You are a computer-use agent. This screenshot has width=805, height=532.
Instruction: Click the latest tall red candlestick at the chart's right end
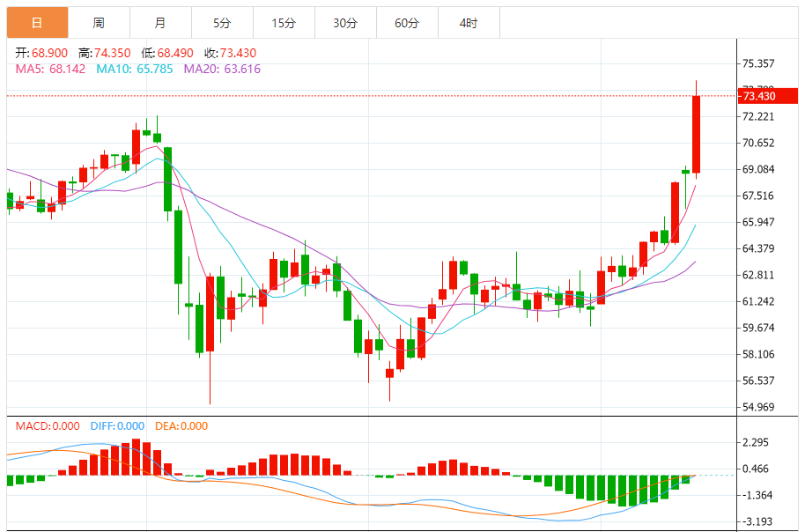point(696,135)
